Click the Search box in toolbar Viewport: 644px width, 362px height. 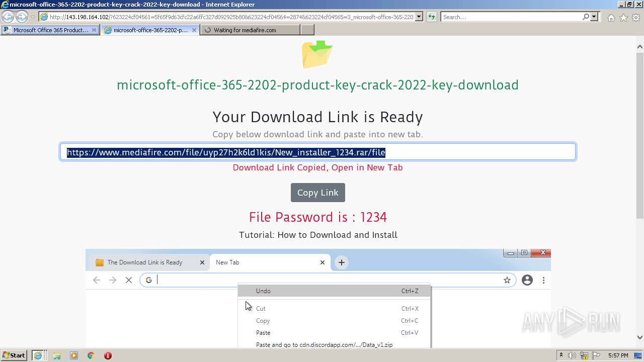512,17
